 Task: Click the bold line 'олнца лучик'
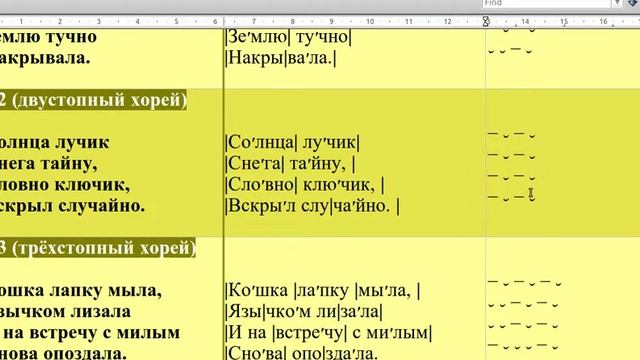point(54,143)
